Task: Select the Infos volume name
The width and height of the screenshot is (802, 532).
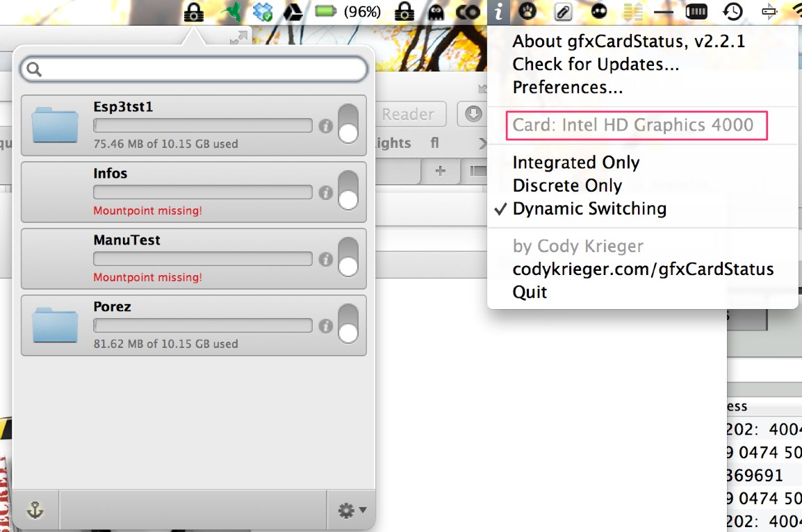Action: pyautogui.click(x=110, y=173)
